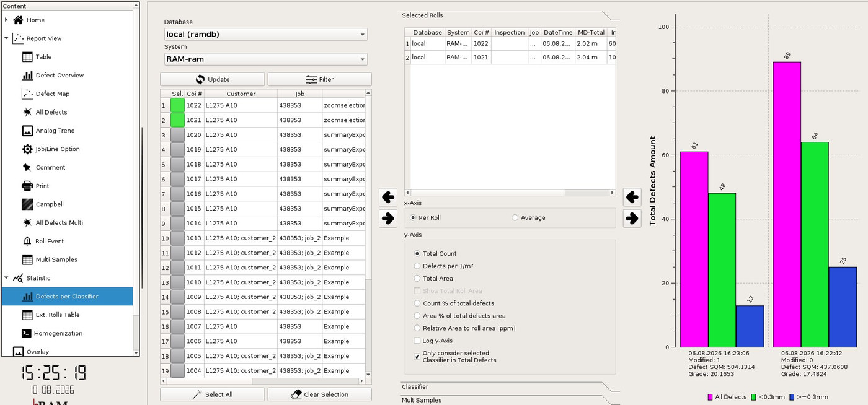Select the Multi Samples table icon
The width and height of the screenshot is (868, 405).
27,259
